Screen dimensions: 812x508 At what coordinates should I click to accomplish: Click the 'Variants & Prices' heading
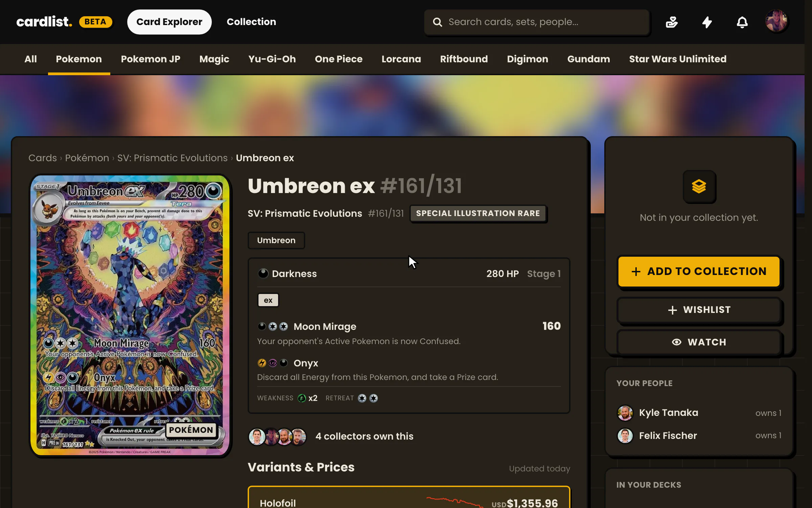point(301,467)
